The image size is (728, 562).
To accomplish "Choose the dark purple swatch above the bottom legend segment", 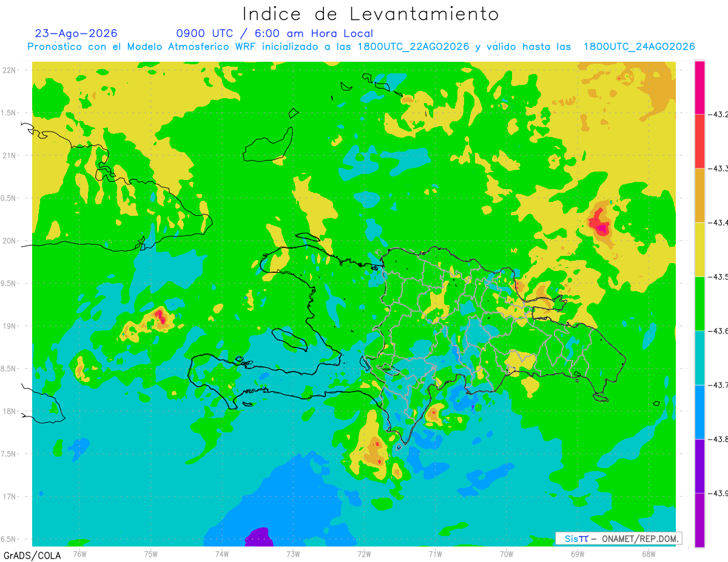I will tap(699, 466).
